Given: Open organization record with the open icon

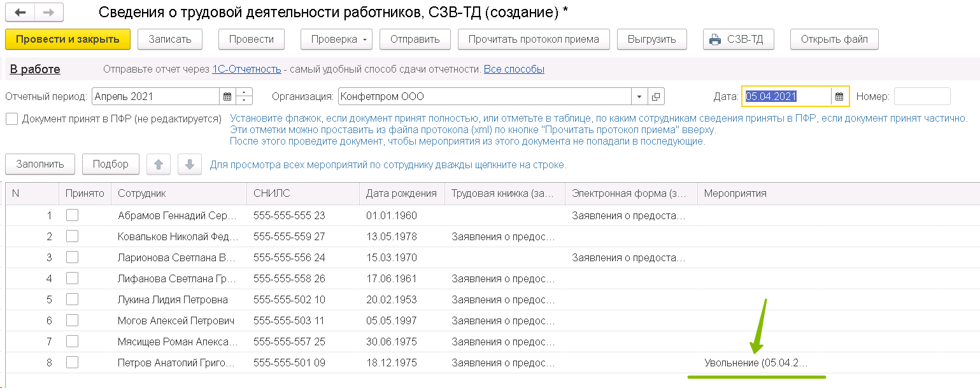Looking at the screenshot, I should coord(655,97).
